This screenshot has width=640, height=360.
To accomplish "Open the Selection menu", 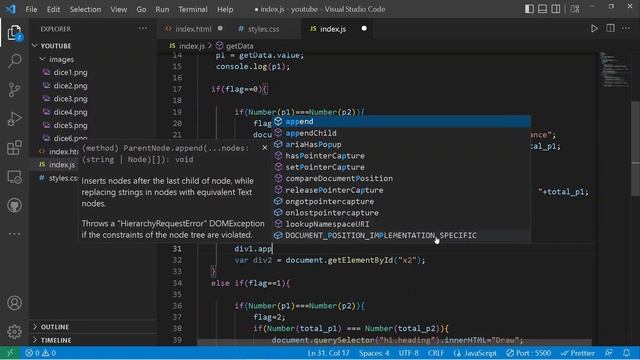I will pos(85,9).
